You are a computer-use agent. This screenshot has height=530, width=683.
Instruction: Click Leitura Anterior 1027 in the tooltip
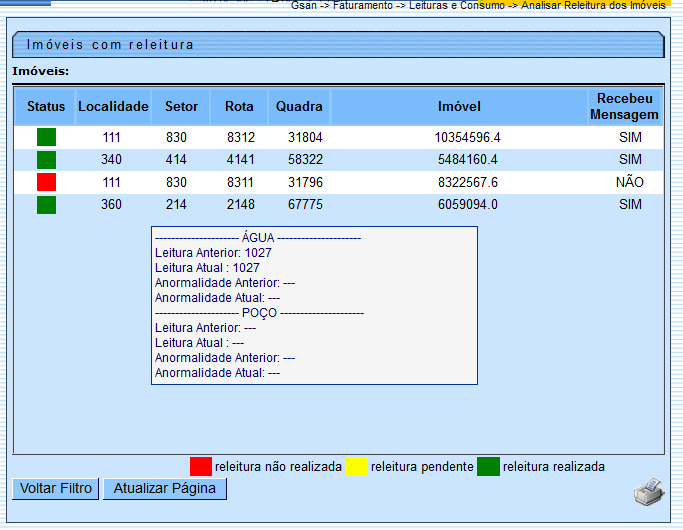213,253
